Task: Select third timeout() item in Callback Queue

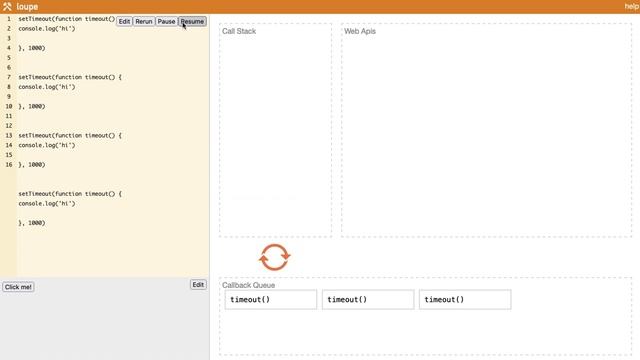Action: click(465, 300)
